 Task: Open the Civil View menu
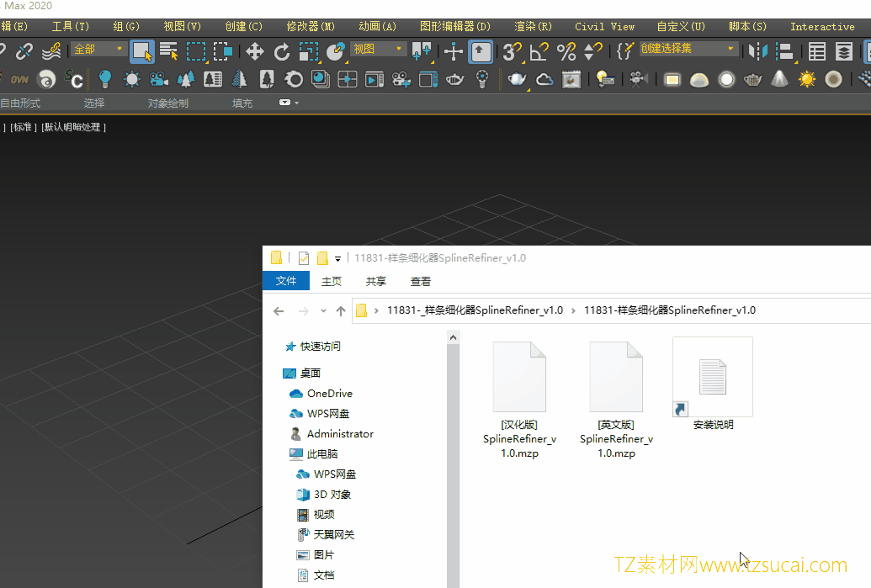click(x=604, y=26)
